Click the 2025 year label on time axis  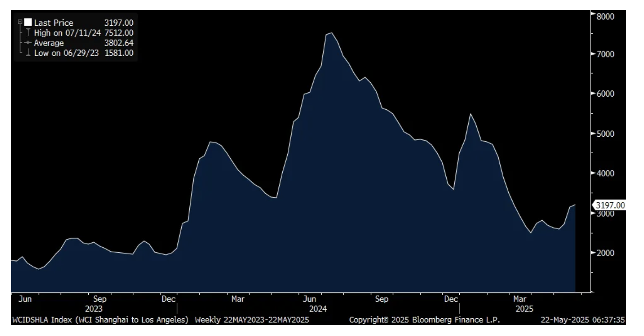pos(524,309)
